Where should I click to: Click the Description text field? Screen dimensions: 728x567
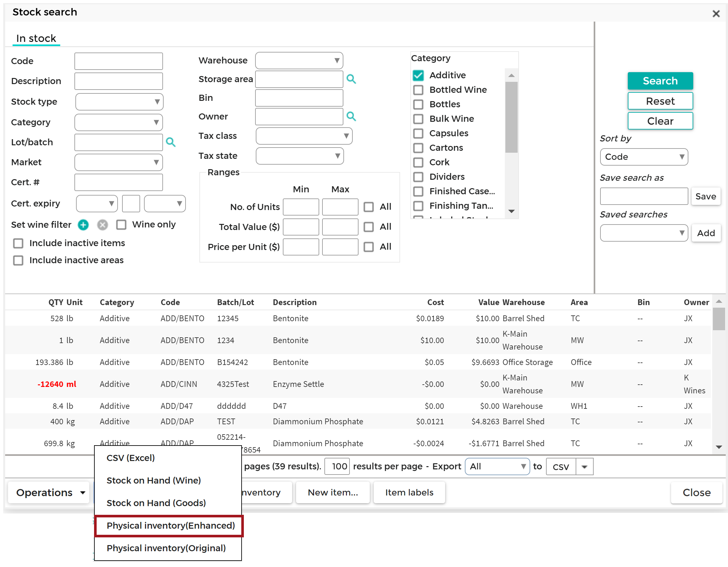point(119,81)
